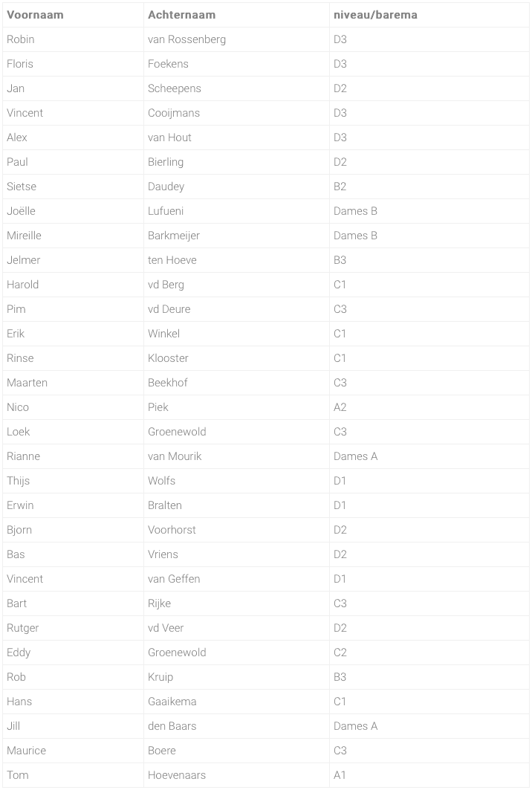This screenshot has width=532, height=790.
Task: Select the Floris first name cell
Action: 73,64
